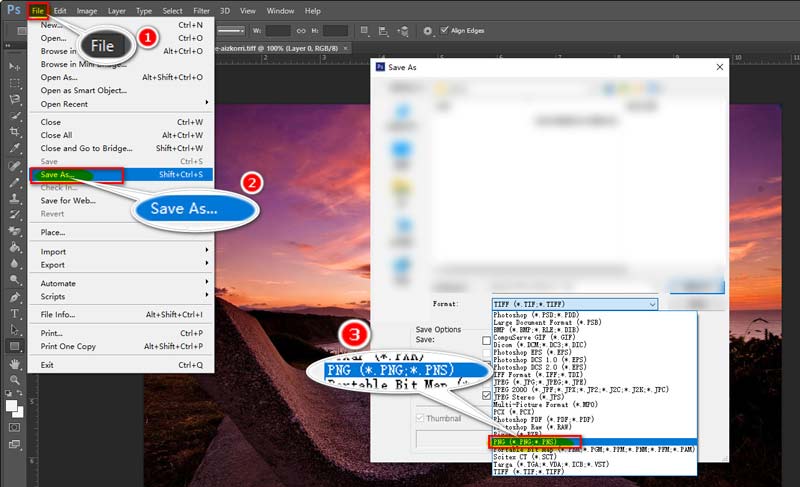This screenshot has height=487, width=800.
Task: Select the Move tool
Action: click(14, 67)
